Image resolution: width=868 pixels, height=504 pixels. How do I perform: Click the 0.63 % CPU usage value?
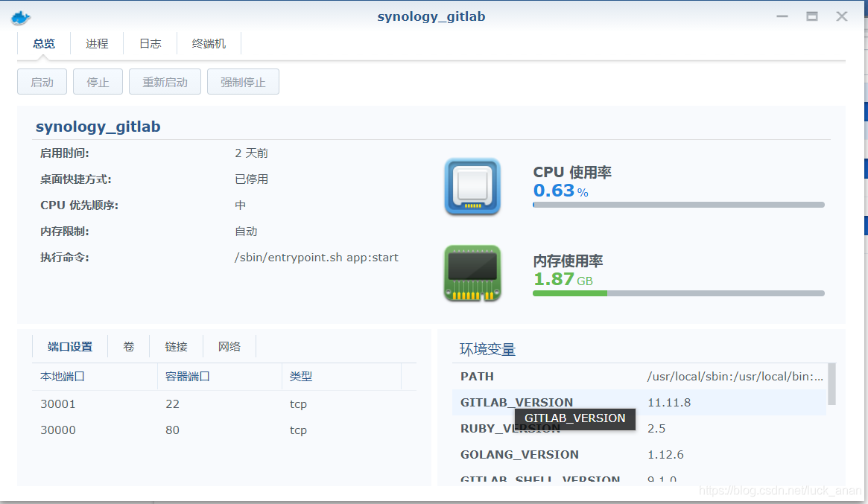[x=560, y=191]
